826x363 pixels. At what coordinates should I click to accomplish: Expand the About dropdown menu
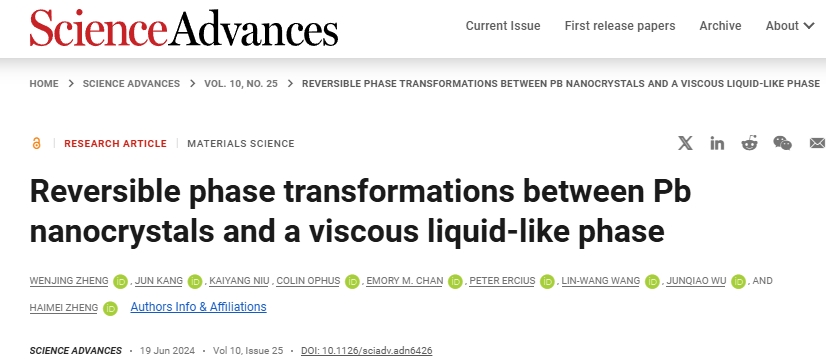(790, 26)
